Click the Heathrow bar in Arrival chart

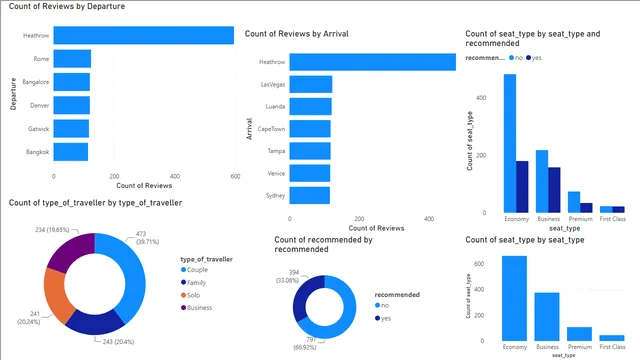(373, 62)
